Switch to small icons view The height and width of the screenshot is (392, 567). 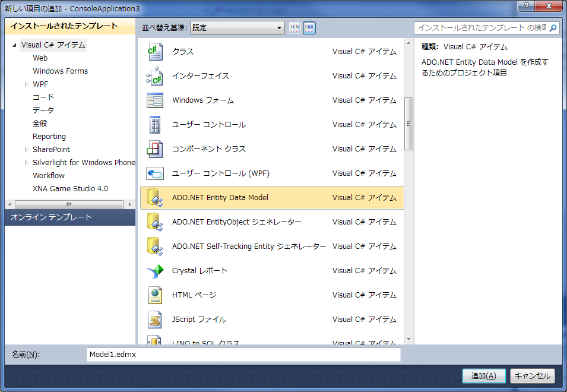295,28
